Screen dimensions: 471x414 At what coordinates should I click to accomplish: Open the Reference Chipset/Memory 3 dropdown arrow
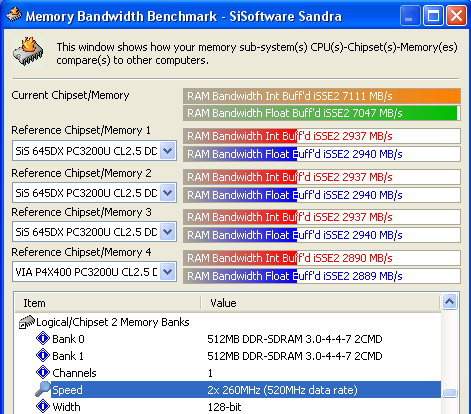point(168,231)
